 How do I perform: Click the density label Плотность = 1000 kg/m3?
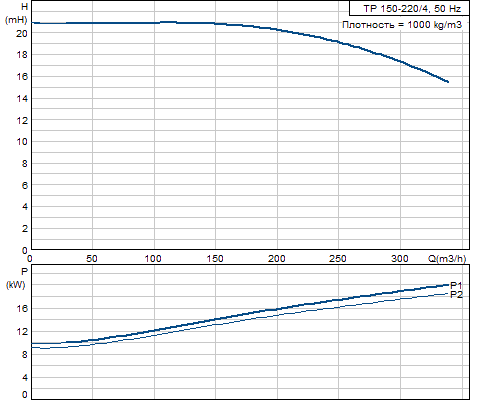[x=402, y=25]
